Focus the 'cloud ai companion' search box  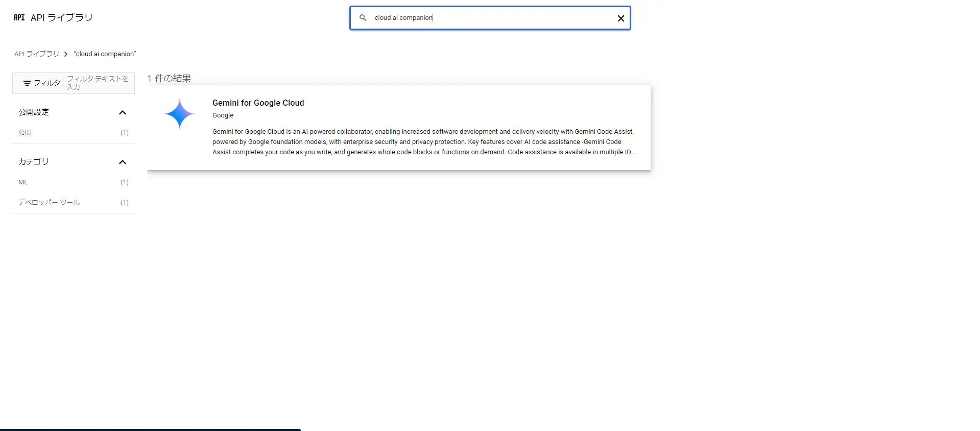tap(490, 18)
